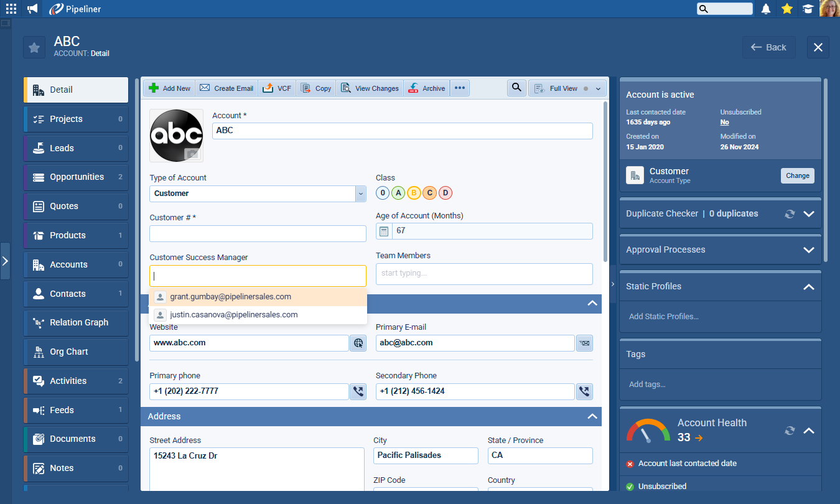The width and height of the screenshot is (840, 504).
Task: Select class D
Action: click(x=445, y=193)
